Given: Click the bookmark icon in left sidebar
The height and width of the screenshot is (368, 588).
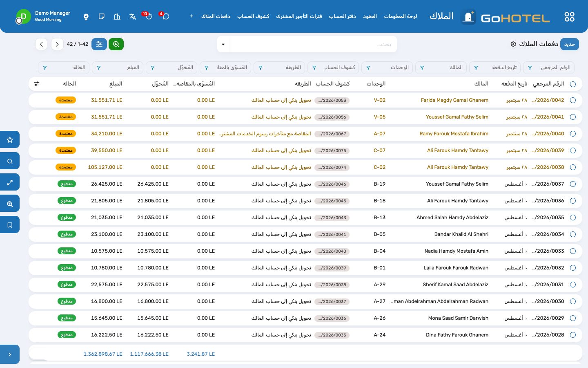Looking at the screenshot, I should click(10, 225).
